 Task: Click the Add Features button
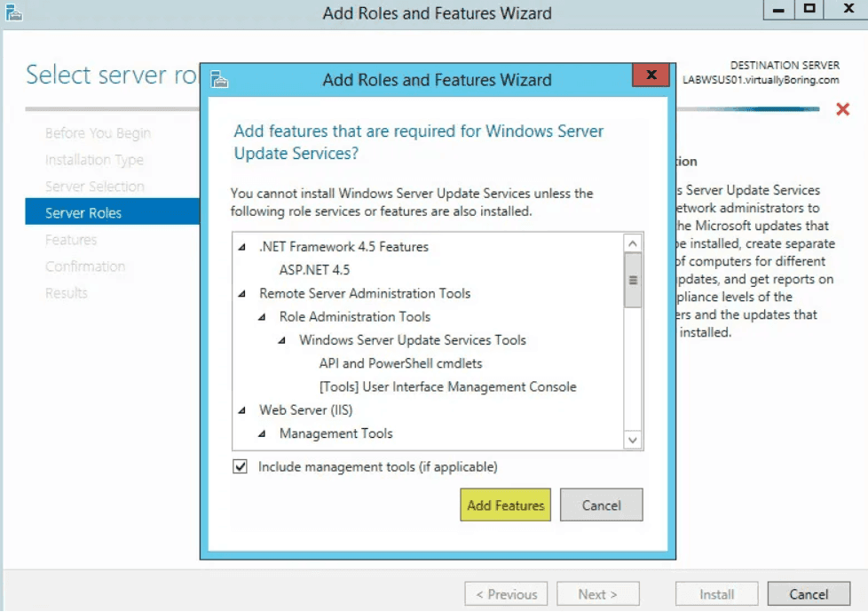coord(505,505)
